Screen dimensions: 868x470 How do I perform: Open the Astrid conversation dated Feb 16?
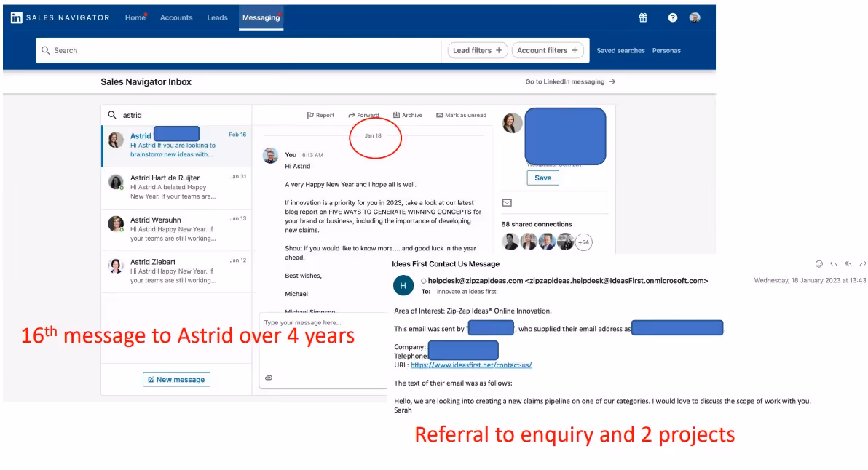pyautogui.click(x=177, y=146)
